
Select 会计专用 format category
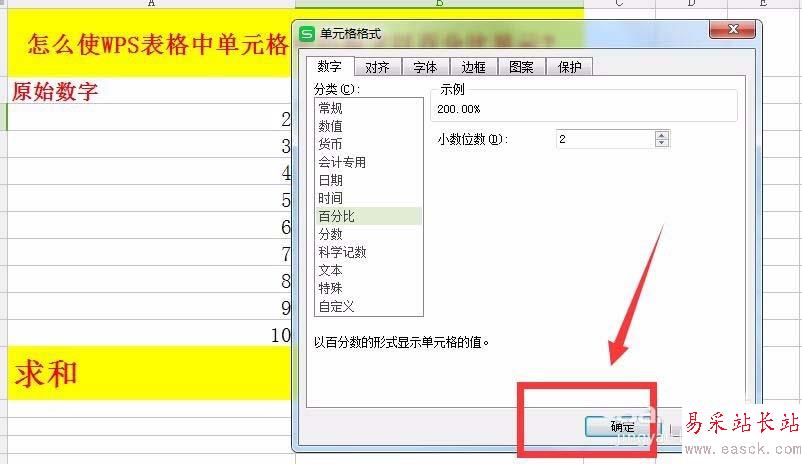[x=368, y=162]
